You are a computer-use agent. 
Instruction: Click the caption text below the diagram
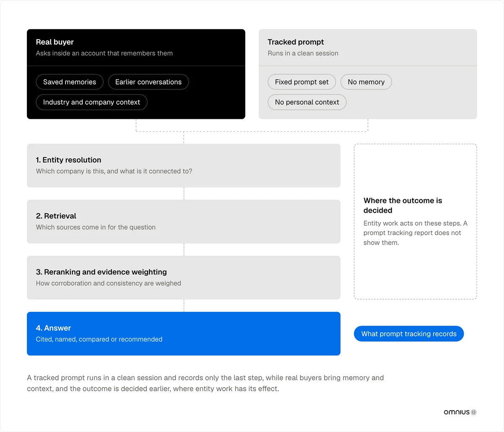click(x=205, y=383)
